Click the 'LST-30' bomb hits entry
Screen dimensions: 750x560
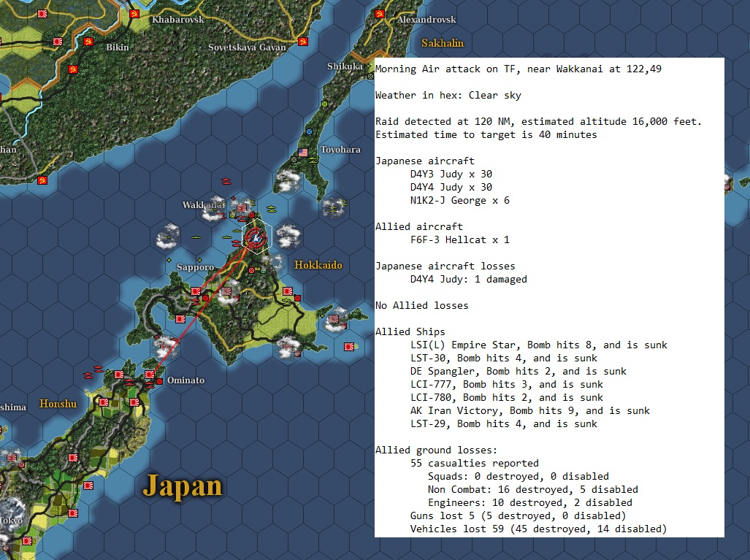(504, 358)
